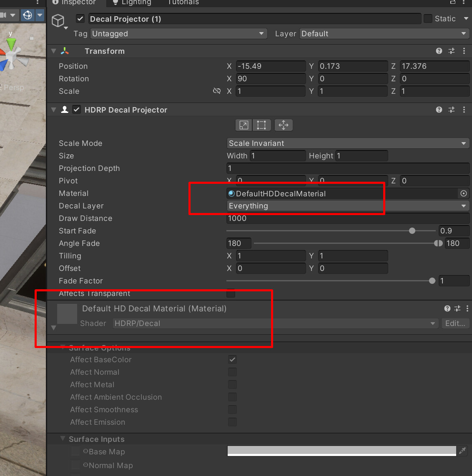Click the Transform component icon
Screen dimensions: 472x476
pos(65,51)
